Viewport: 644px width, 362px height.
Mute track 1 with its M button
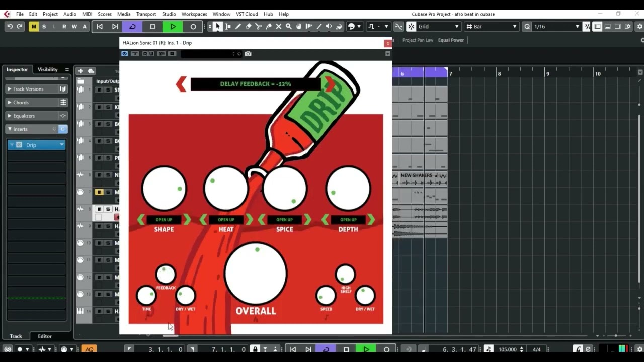pos(99,89)
